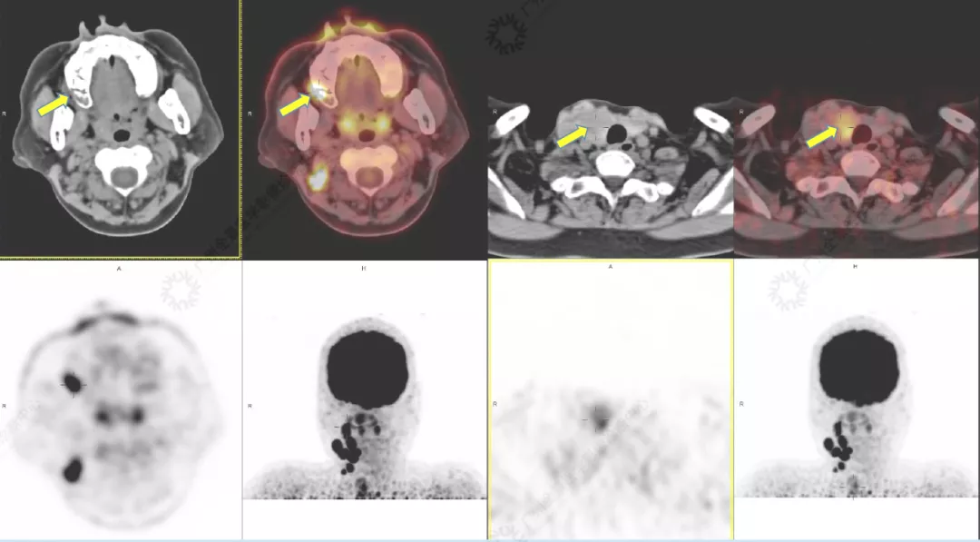The image size is (980, 542).
Task: Click yellow arrow on head CT image
Action: 54,105
